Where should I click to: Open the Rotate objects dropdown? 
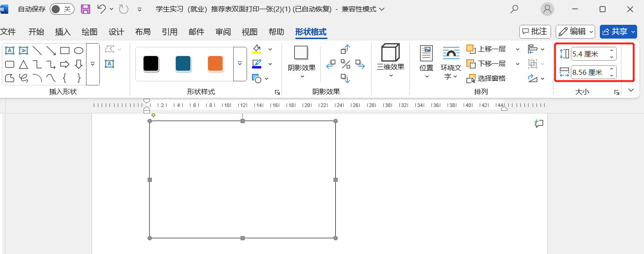(536, 79)
